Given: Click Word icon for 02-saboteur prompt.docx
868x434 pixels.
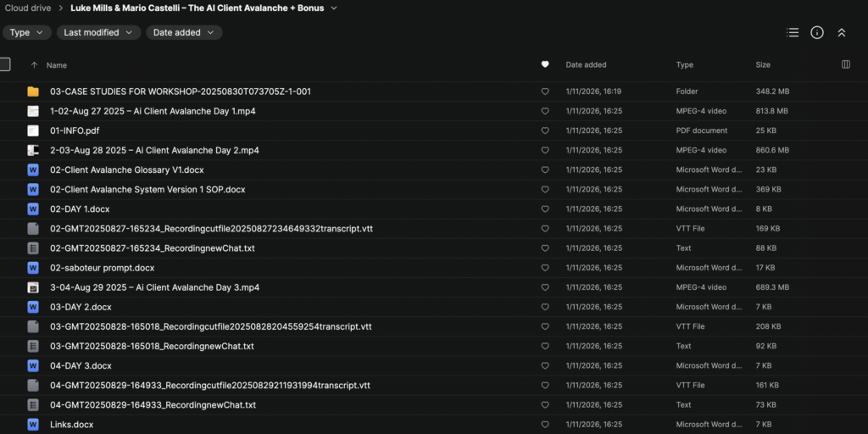Looking at the screenshot, I should [x=33, y=268].
